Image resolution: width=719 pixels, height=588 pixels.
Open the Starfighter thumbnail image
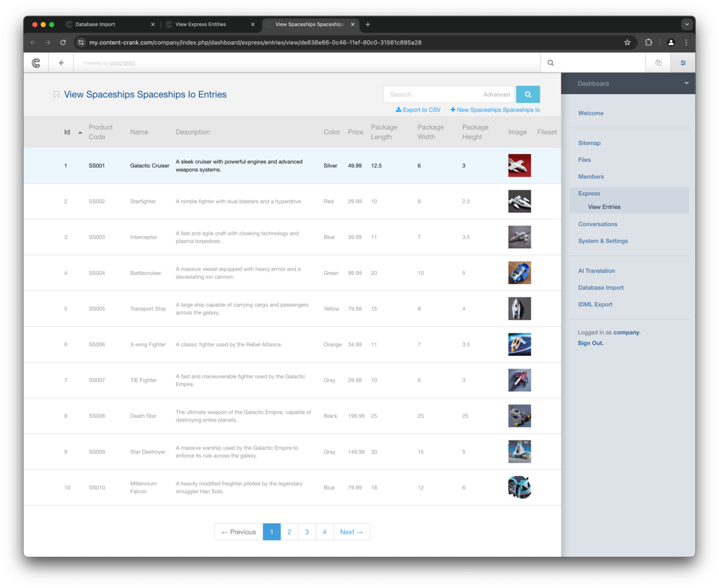pos(519,201)
